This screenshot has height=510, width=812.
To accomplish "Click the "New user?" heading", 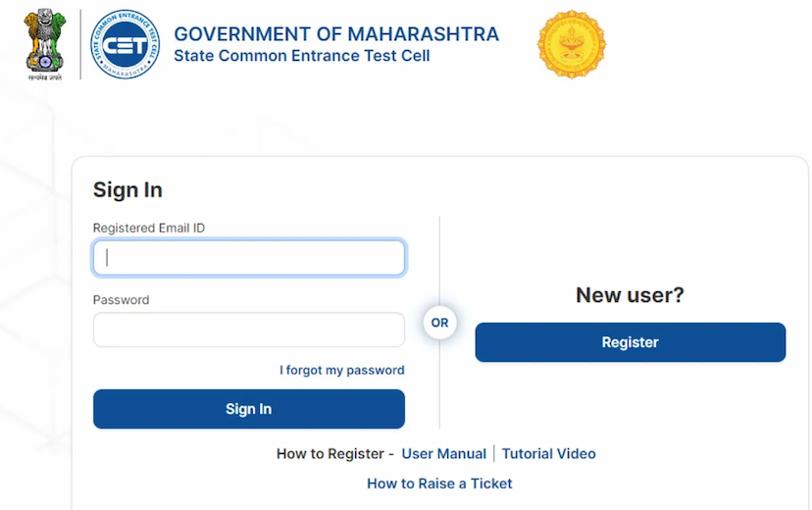I will (x=630, y=295).
